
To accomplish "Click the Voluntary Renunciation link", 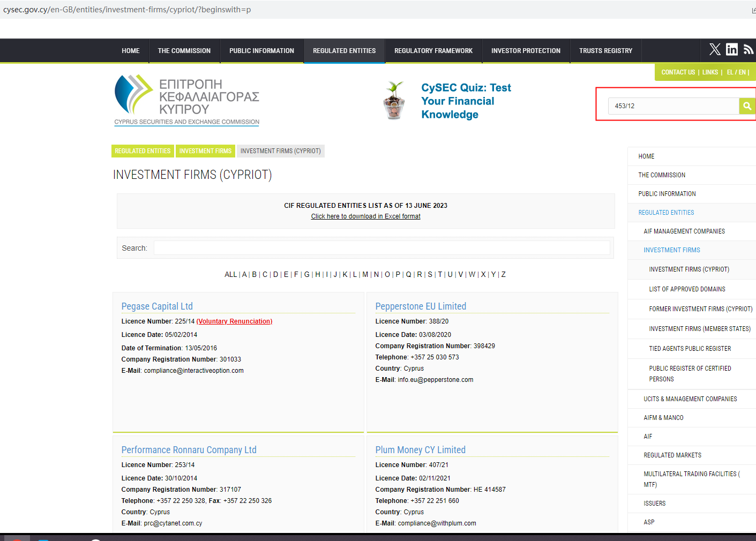I will 234,321.
